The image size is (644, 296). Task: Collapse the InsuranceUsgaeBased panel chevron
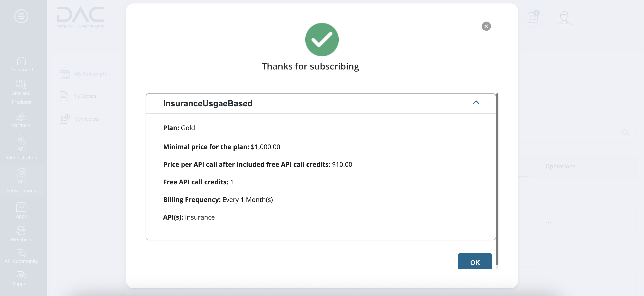point(476,102)
